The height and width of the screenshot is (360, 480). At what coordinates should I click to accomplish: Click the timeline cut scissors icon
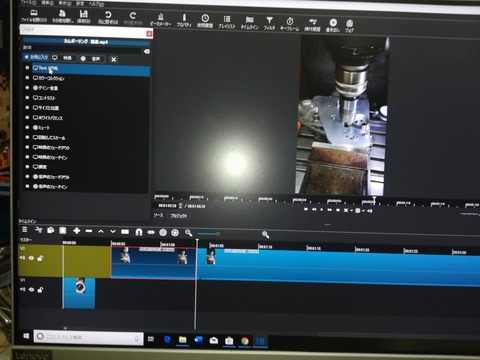[39, 230]
